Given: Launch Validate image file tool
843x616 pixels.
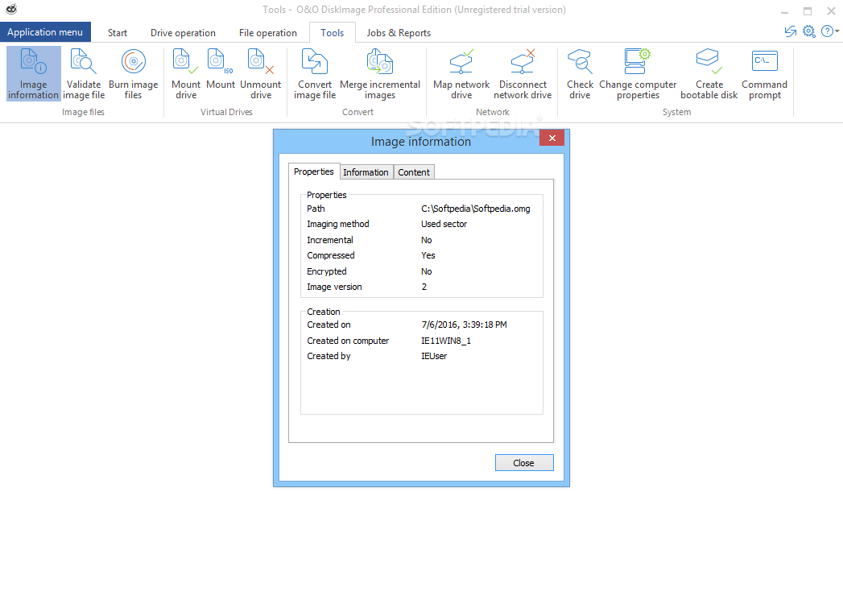Looking at the screenshot, I should (83, 73).
